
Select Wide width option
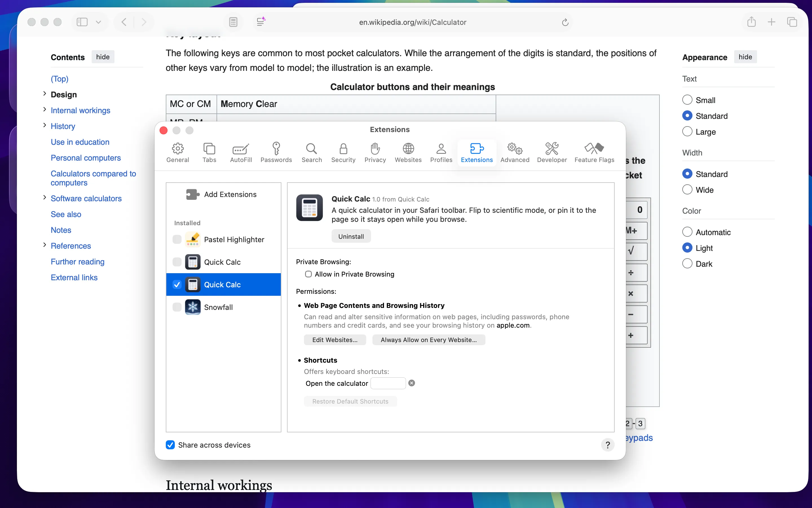(687, 189)
